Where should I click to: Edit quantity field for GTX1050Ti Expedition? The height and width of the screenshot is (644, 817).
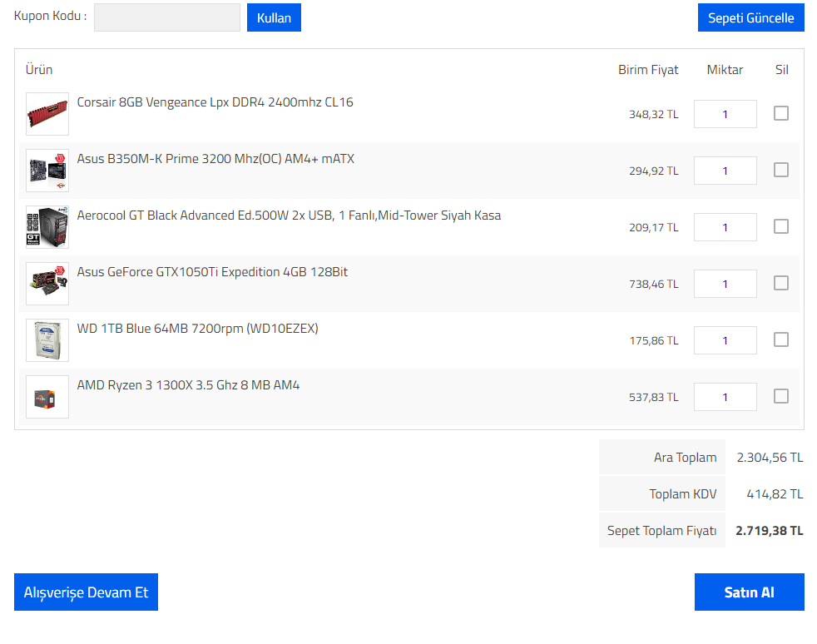click(725, 284)
